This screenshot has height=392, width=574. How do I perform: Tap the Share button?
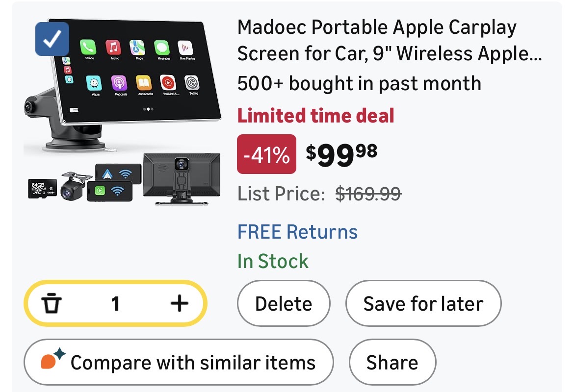coord(392,363)
